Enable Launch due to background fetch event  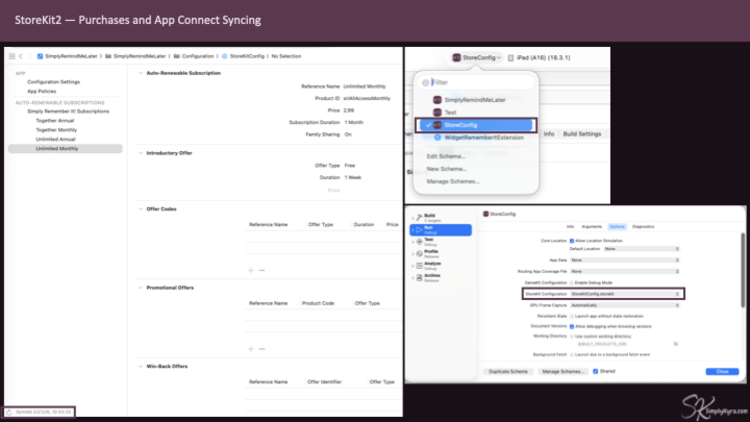coord(572,355)
